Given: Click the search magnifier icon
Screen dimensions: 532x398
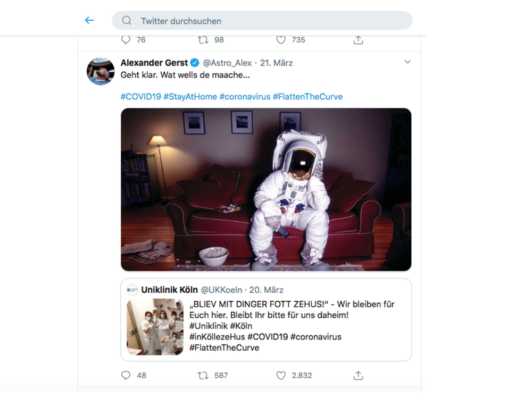Looking at the screenshot, I should 127,21.
